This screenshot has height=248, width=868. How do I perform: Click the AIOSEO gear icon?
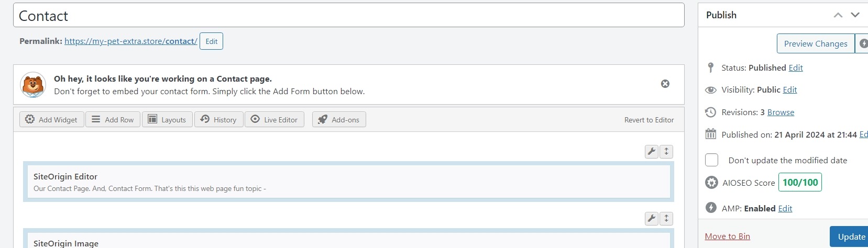(711, 183)
